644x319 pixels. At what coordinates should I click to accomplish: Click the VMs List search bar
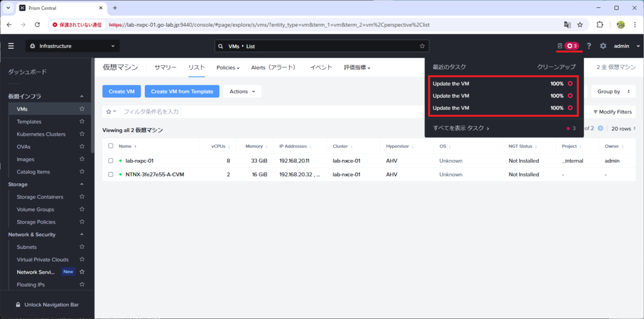321,46
